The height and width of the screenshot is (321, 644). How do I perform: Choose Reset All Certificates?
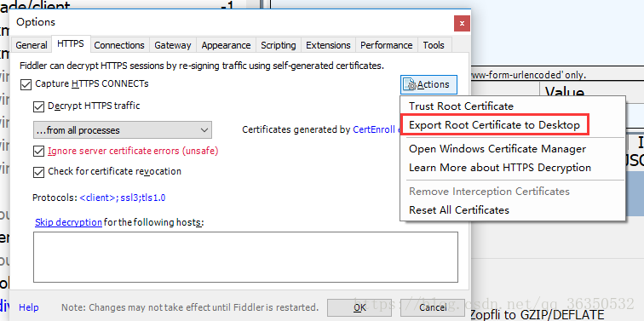(x=512, y=210)
